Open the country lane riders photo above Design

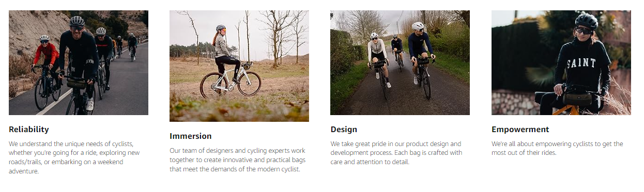coord(400,62)
